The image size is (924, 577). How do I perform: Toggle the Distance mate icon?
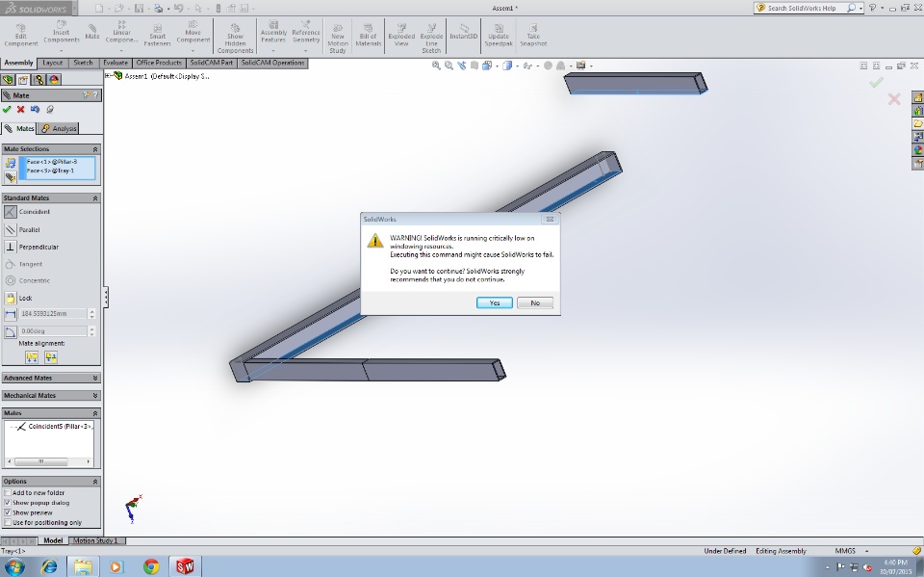pyautogui.click(x=10, y=314)
